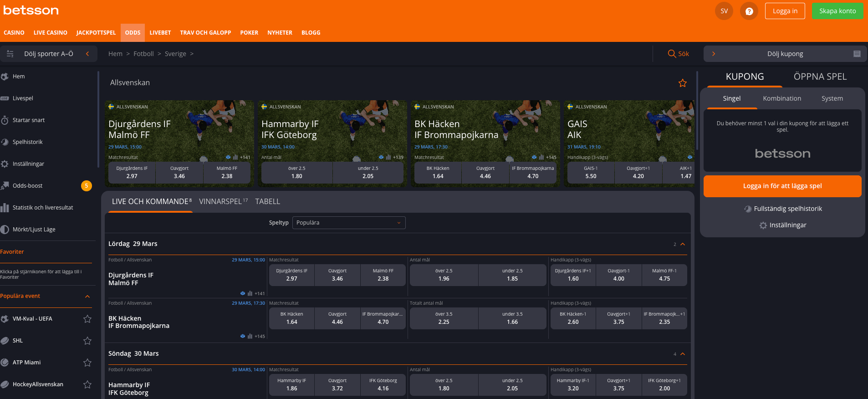Click the 5 badge beside Odds-boost

(87, 186)
